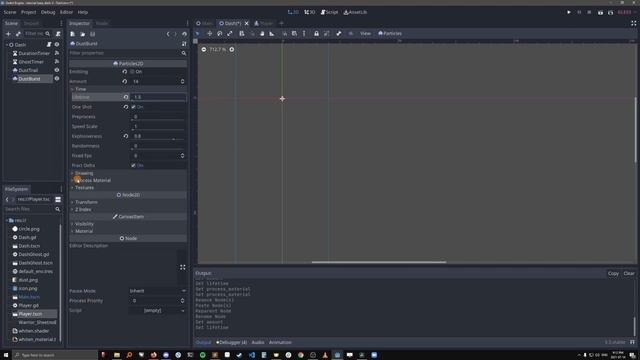
Task: Select the Rotate tool in canvas toolbar
Action: [220, 33]
